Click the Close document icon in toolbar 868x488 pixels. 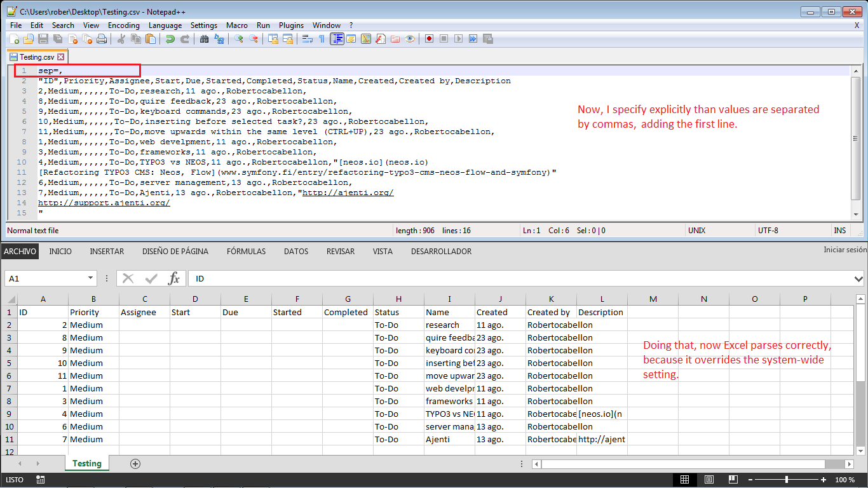[x=73, y=39]
